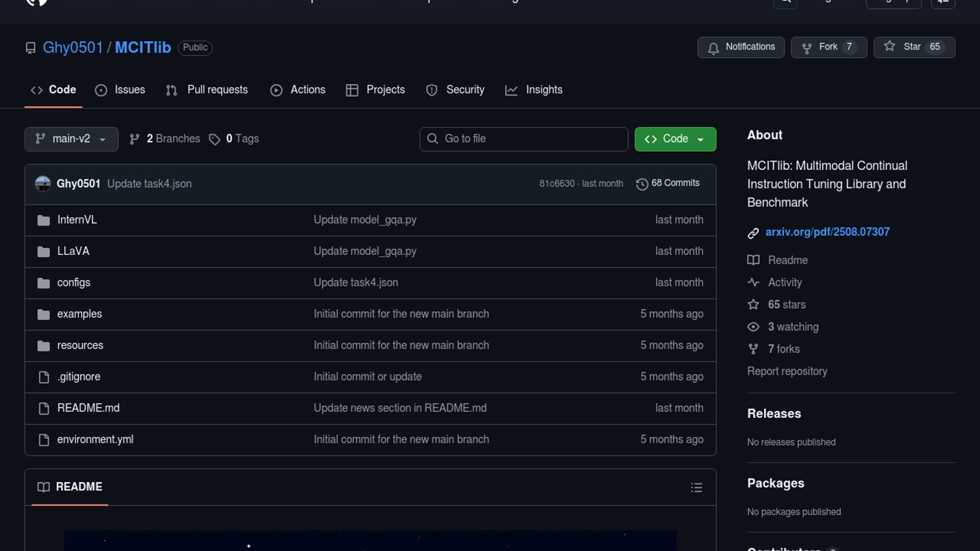Viewport: 980px width, 551px height.
Task: Switch to the Issues tab
Action: point(120,90)
